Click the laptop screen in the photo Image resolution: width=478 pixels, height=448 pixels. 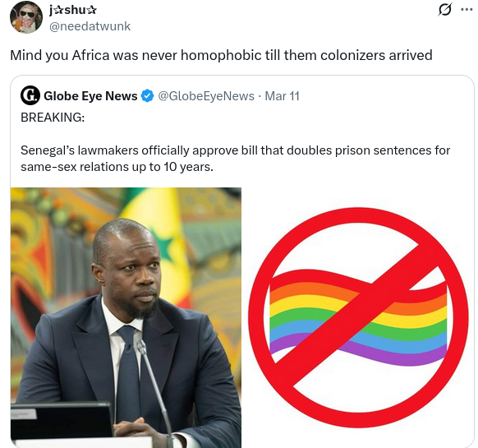coord(62,421)
